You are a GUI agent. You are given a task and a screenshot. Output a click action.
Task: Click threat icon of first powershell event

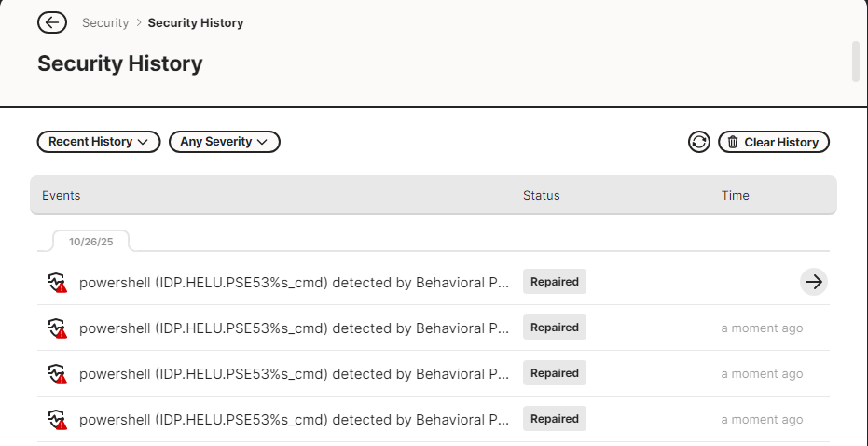coord(58,283)
